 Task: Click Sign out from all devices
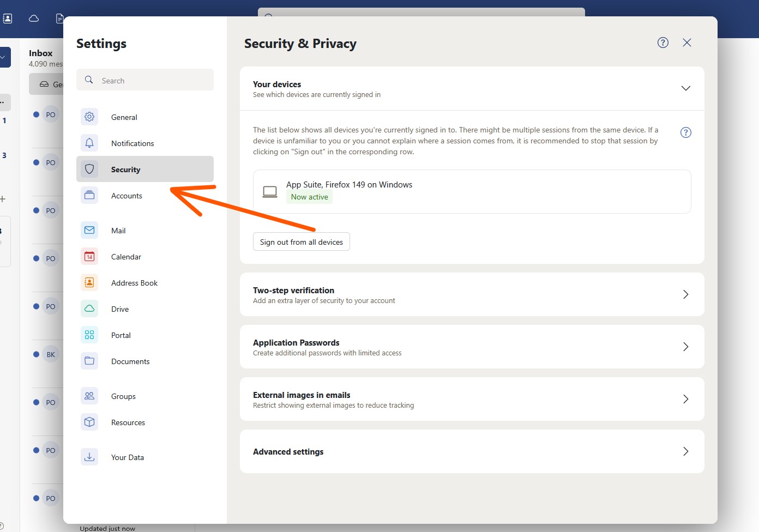pos(301,241)
